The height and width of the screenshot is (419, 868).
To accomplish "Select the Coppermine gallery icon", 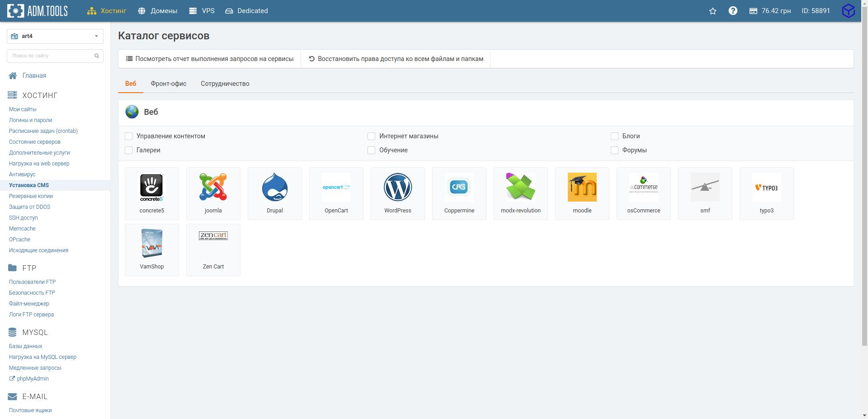I will click(x=459, y=187).
